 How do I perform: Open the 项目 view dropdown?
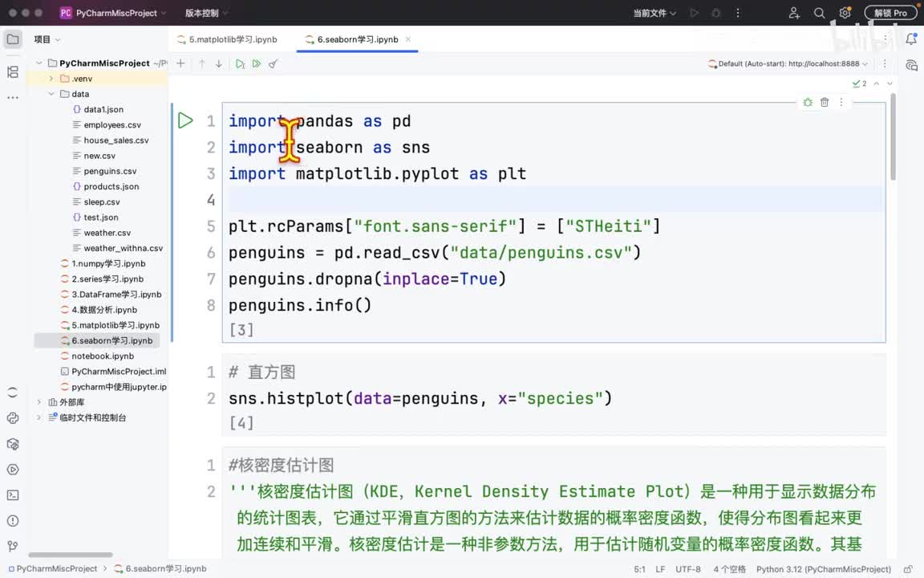coord(47,39)
